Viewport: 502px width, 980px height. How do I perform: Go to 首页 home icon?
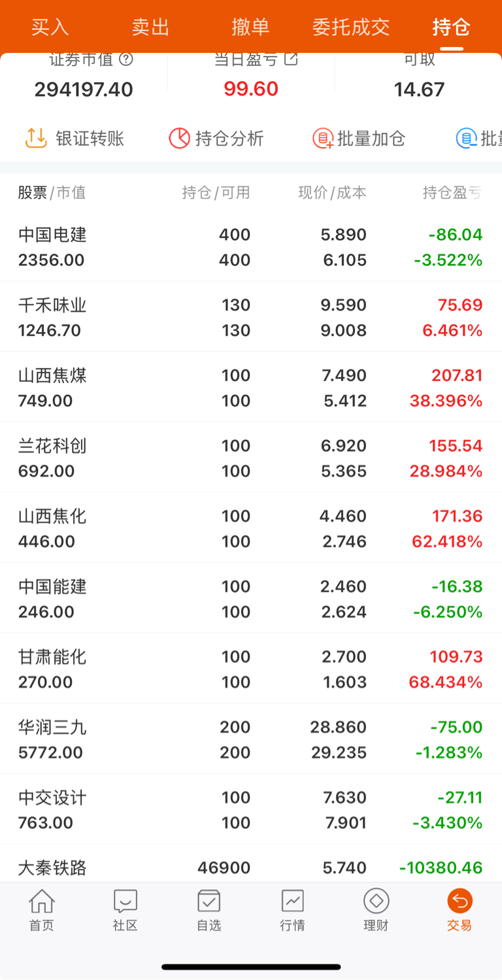click(x=41, y=909)
